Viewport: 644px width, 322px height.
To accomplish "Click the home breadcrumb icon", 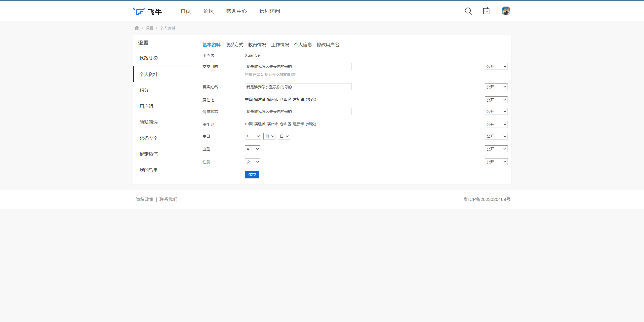I will click(x=137, y=28).
